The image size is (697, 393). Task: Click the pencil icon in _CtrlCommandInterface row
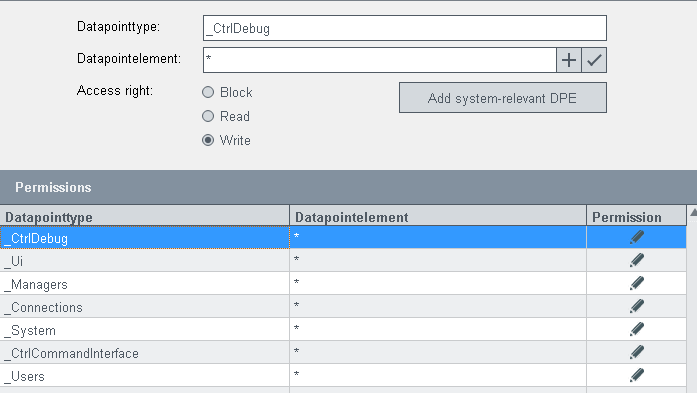pos(637,352)
